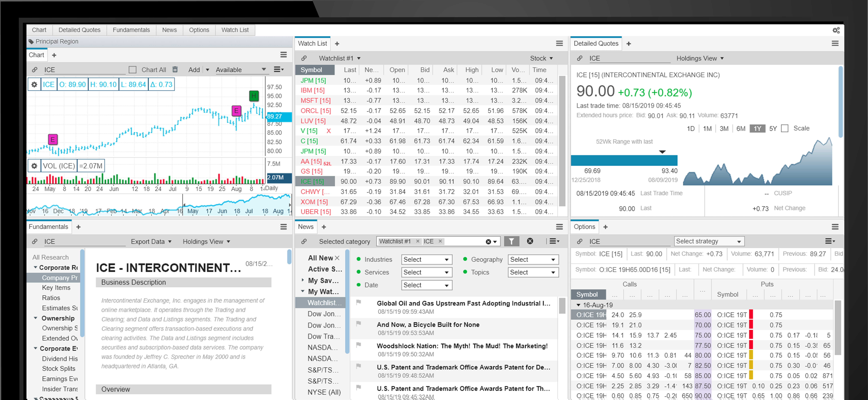Add a new tab beside Detailed Quotes
The height and width of the screenshot is (400, 868).
pos(628,43)
